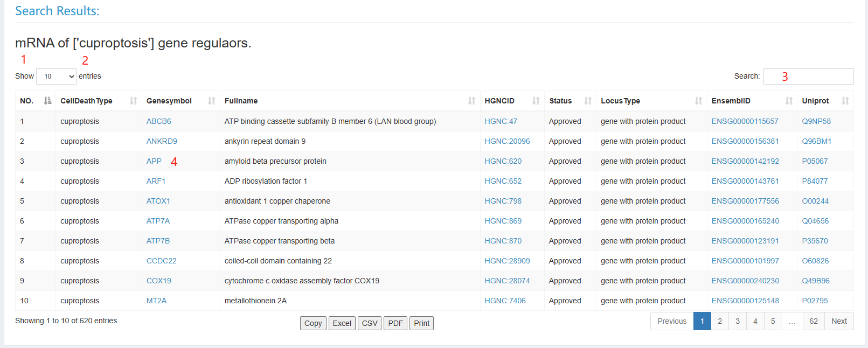The image size is (868, 348).
Task: Open HGNC:620 identifier link
Action: [503, 161]
